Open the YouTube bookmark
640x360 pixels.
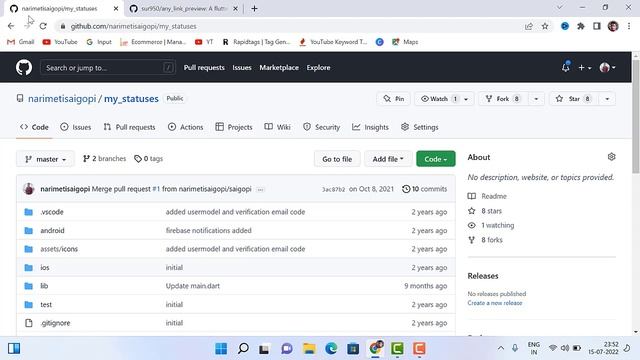click(60, 42)
